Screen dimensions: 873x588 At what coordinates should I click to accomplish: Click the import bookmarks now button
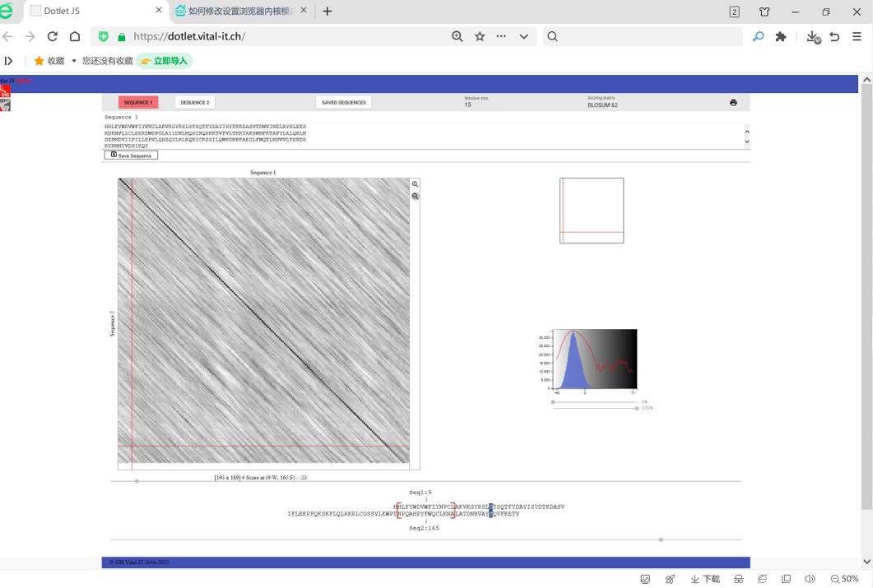165,61
